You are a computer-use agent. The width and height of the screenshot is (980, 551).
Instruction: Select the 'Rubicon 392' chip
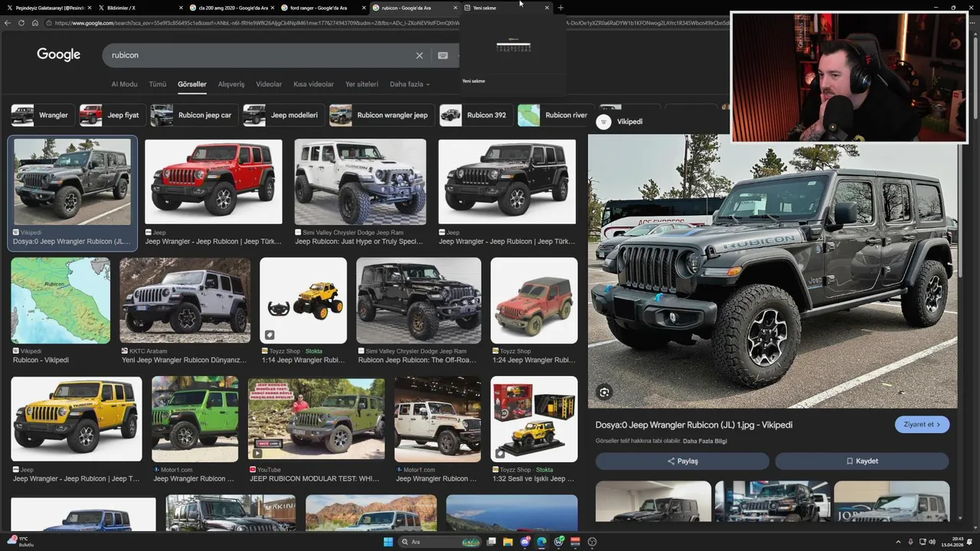tap(475, 116)
